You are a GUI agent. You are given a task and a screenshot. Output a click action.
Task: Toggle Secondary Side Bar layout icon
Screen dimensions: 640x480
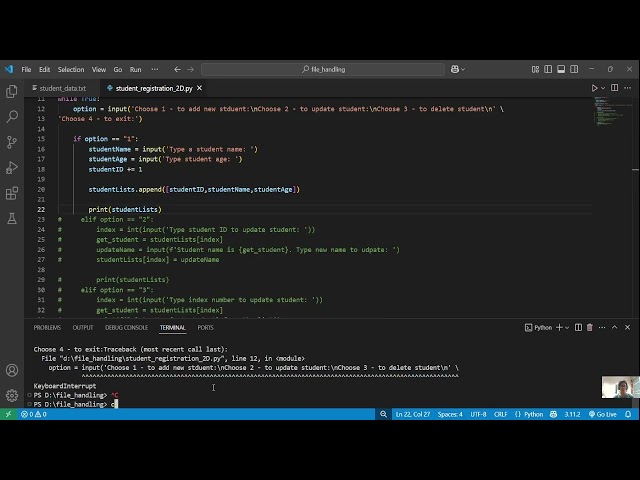point(574,69)
